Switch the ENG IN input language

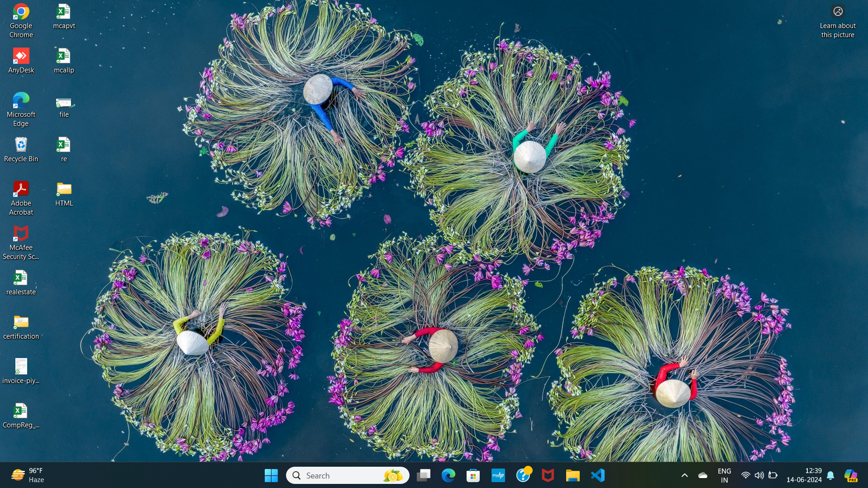(x=724, y=475)
